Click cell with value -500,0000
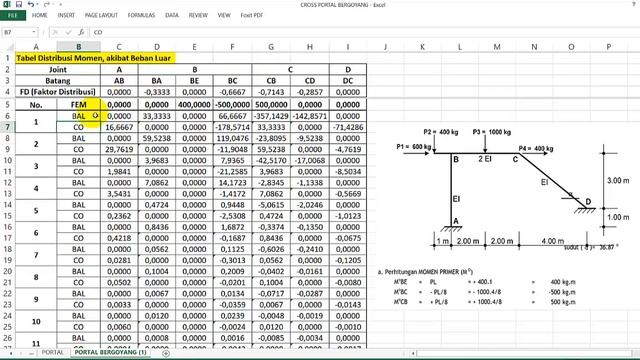Viewport: 640px width, 360px height. [232, 104]
